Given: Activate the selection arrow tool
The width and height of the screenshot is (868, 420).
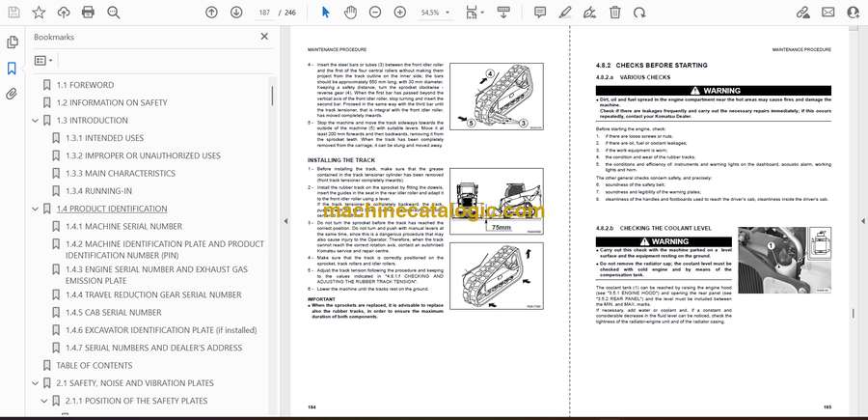Looking at the screenshot, I should pyautogui.click(x=326, y=13).
